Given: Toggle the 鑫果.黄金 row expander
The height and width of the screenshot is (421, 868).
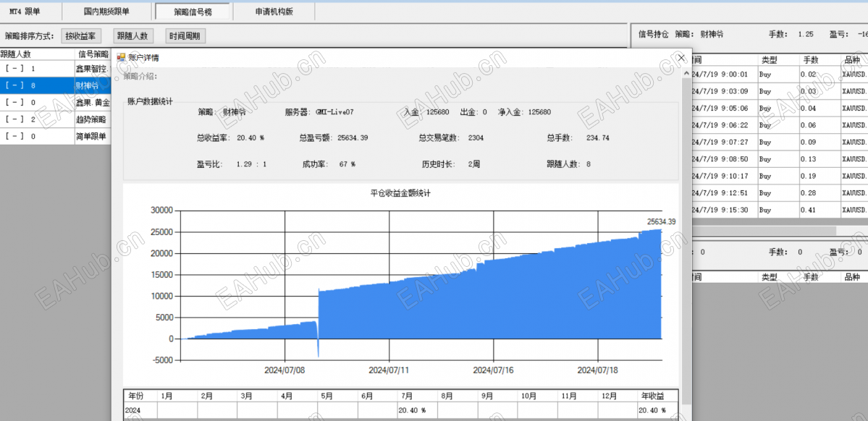Looking at the screenshot, I should (14, 103).
